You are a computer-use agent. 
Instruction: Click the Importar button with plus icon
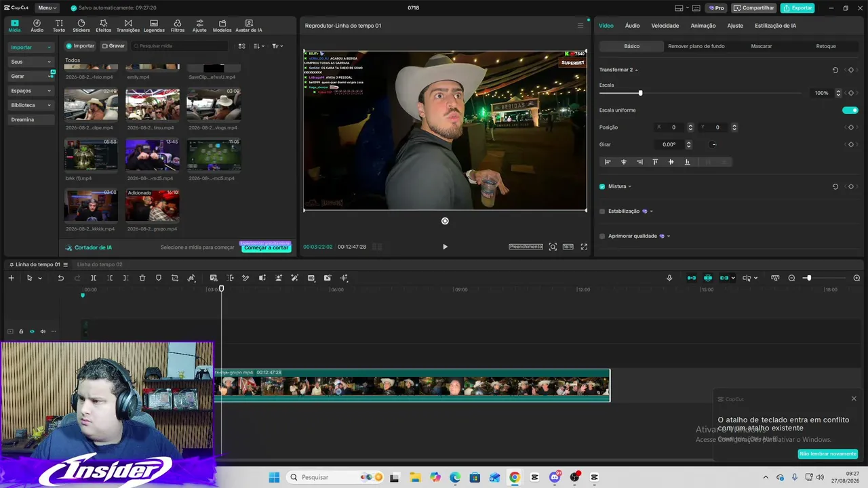point(80,46)
